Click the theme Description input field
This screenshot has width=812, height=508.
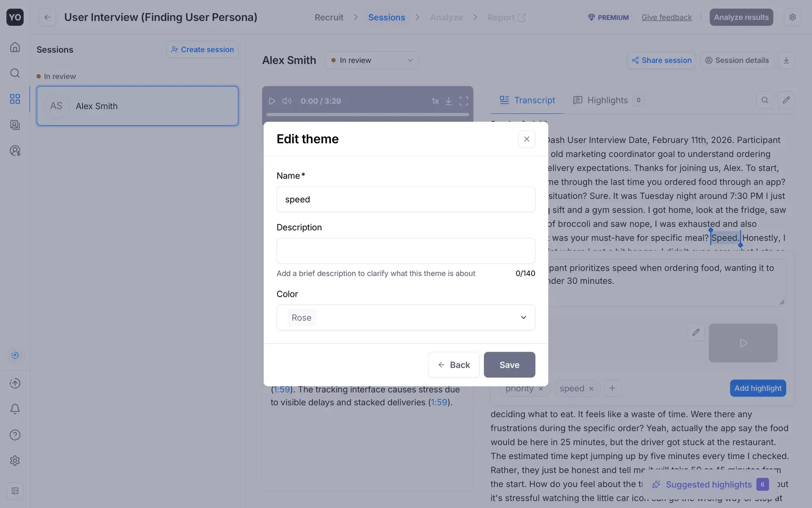tap(406, 251)
